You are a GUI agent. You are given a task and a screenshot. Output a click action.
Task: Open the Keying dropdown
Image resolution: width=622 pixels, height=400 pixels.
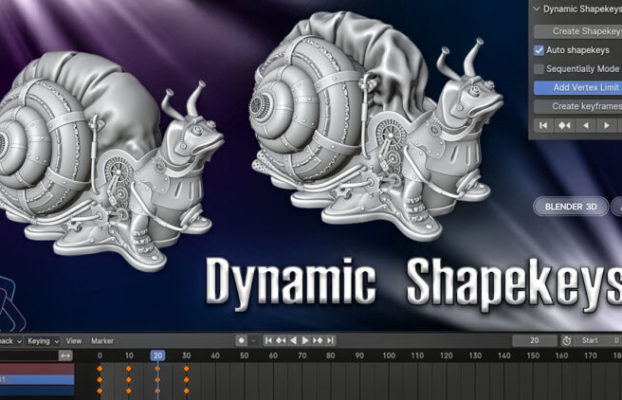point(42,341)
